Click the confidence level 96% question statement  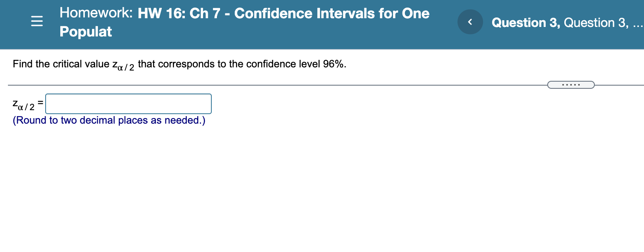click(x=179, y=64)
